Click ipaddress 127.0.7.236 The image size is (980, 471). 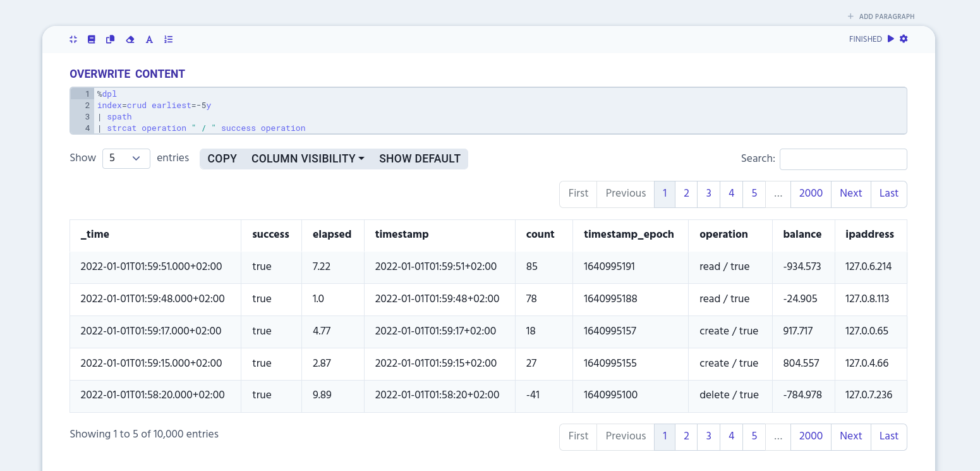coord(869,395)
